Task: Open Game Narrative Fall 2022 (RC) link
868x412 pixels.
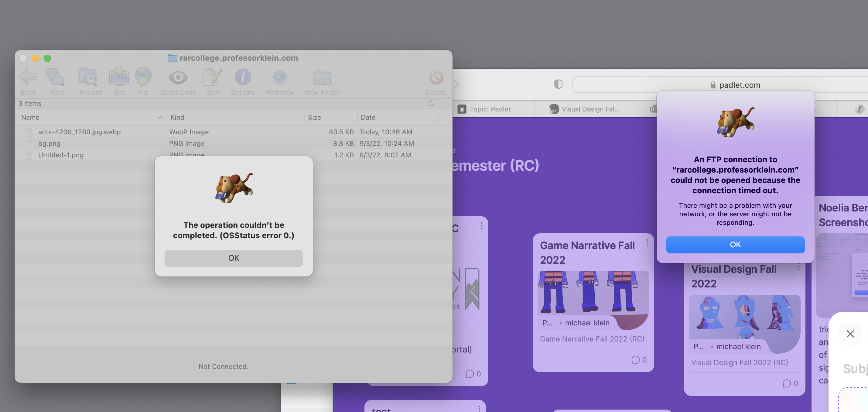Action: pos(592,338)
